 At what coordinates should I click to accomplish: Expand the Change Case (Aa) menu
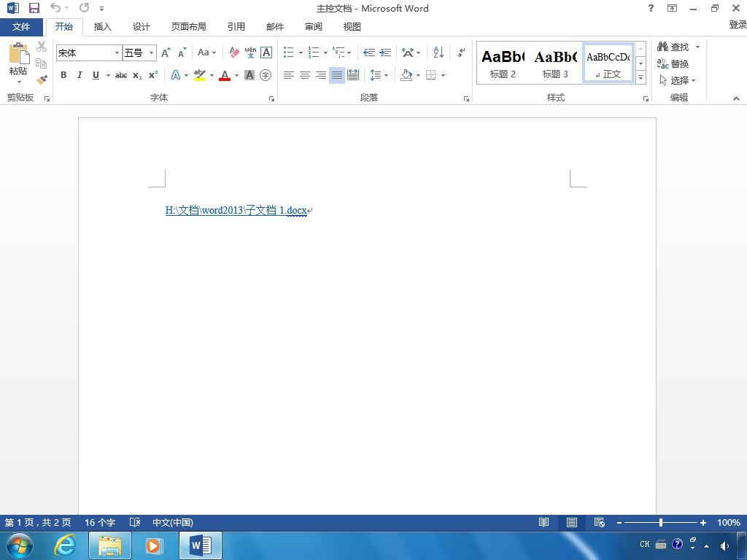click(206, 52)
